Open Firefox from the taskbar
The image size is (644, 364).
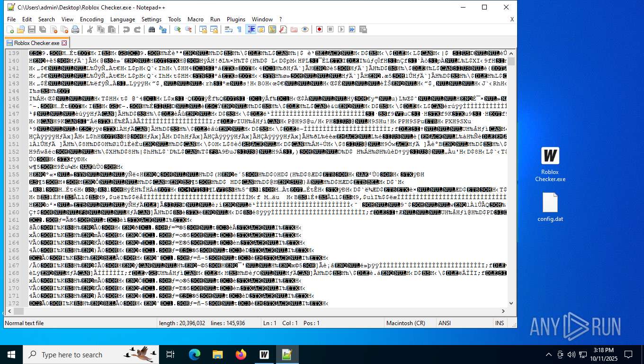241,355
